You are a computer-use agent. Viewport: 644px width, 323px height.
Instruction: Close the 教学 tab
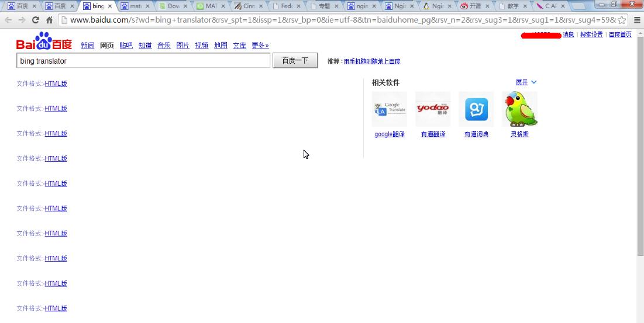click(525, 6)
